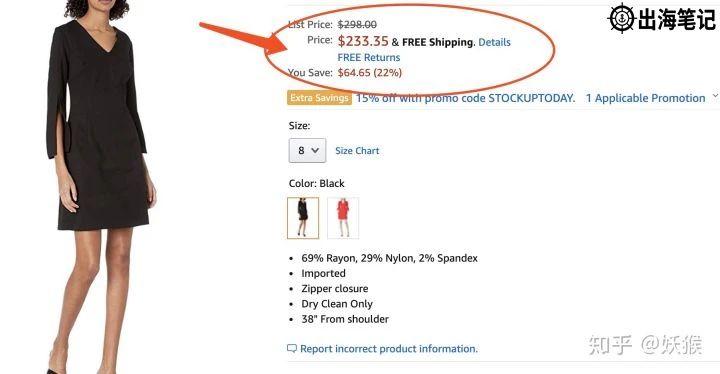
Task: Click the FREE Returns link
Action: pyautogui.click(x=369, y=57)
